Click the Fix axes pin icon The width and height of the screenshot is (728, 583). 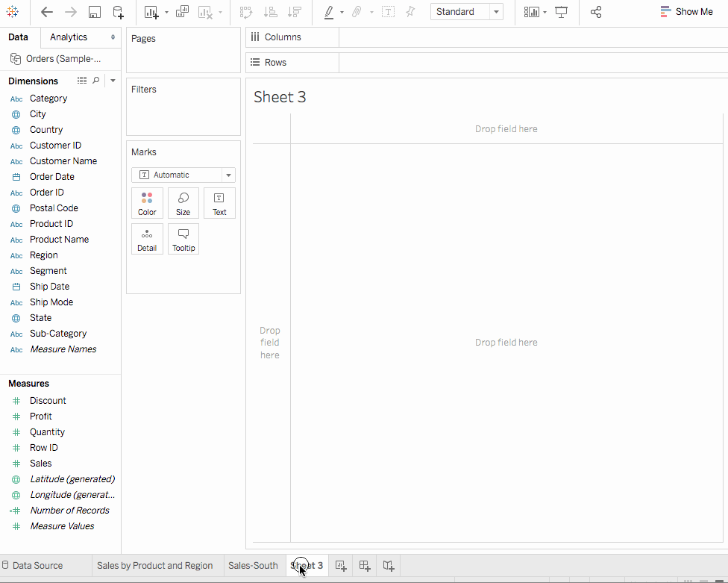click(x=410, y=12)
